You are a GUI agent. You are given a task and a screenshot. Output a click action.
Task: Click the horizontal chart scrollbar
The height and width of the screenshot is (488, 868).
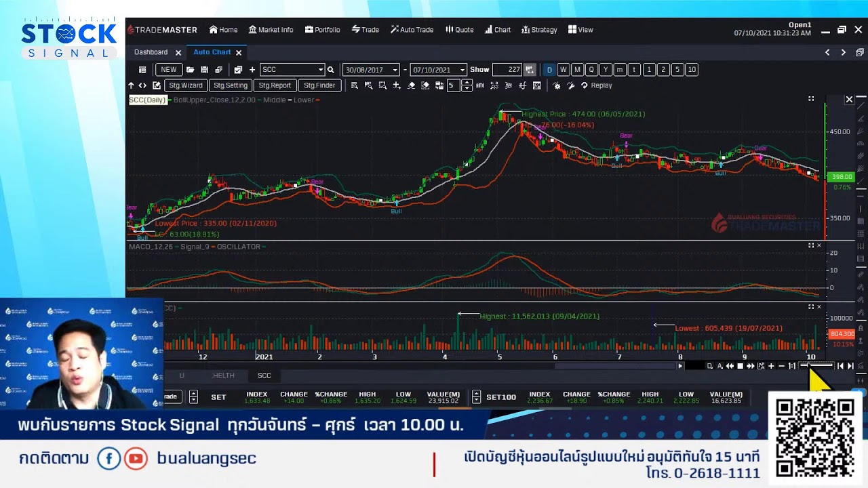[x=617, y=366]
